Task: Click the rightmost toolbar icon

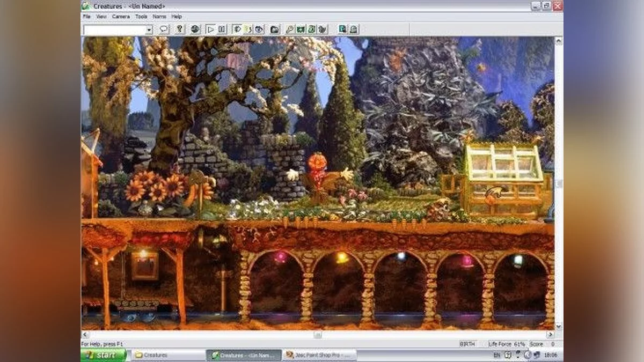Action: click(x=354, y=29)
